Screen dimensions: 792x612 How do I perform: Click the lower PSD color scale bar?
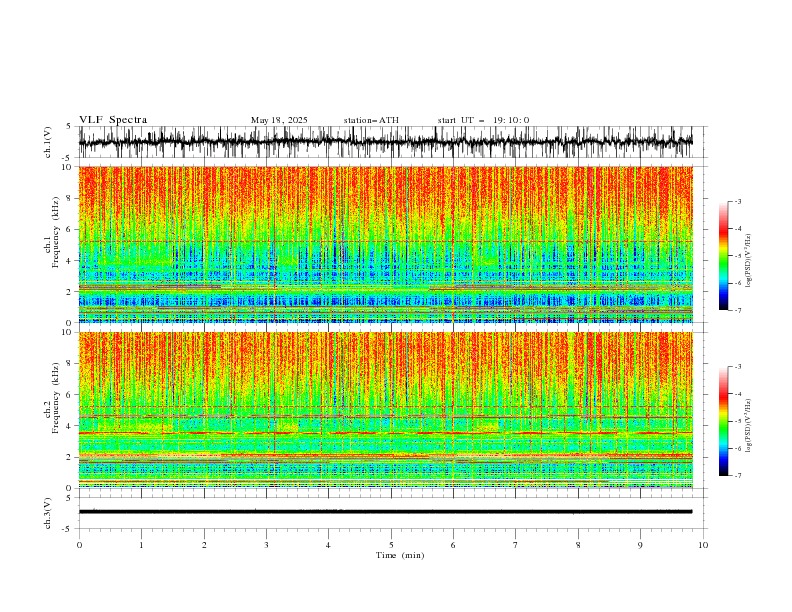coord(723,421)
